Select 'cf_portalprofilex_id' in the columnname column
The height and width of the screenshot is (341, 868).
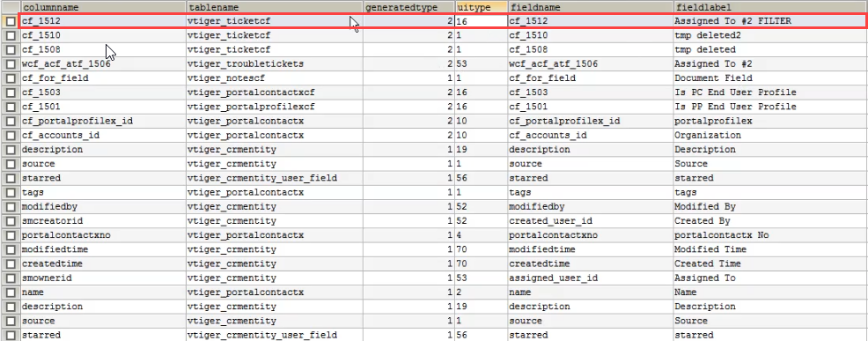103,122
